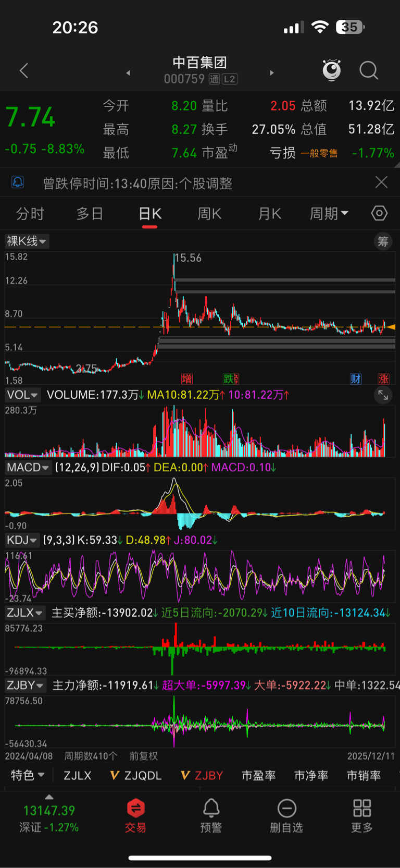
Task: Tap the 今开 8.20 value
Action: pos(184,106)
